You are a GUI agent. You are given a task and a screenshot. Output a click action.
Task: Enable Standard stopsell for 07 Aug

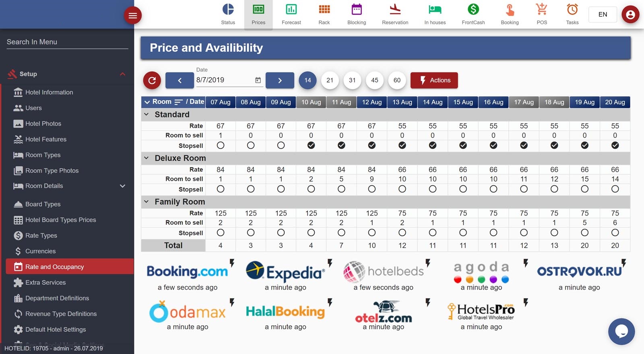[x=220, y=145]
